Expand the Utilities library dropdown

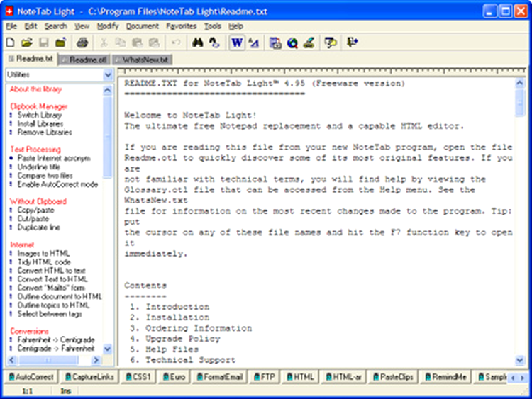pyautogui.click(x=108, y=74)
